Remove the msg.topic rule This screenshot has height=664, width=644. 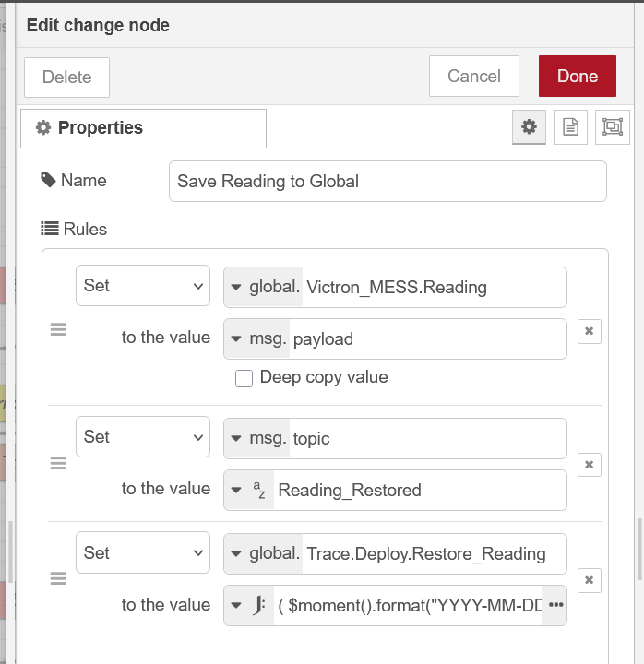pyautogui.click(x=589, y=465)
